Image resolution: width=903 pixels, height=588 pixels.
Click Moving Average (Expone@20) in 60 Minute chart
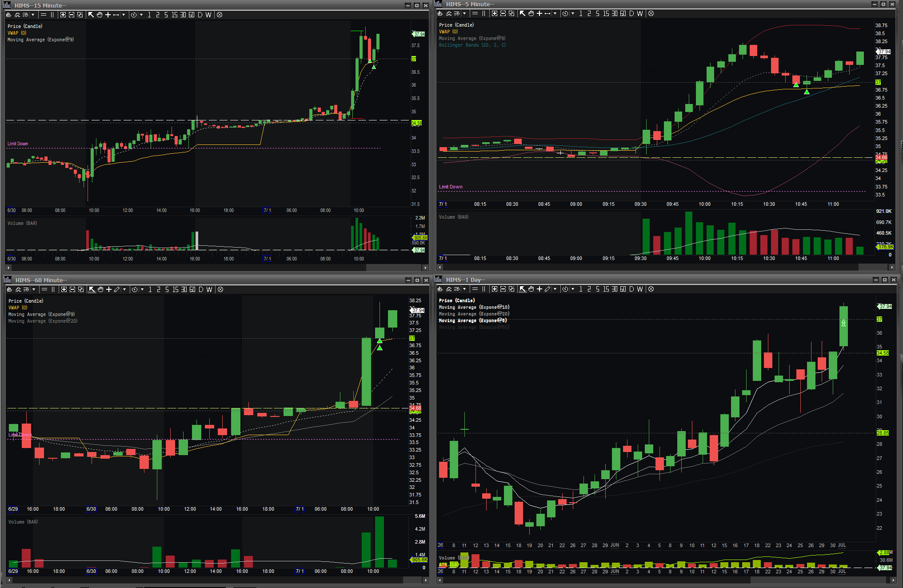[x=43, y=321]
